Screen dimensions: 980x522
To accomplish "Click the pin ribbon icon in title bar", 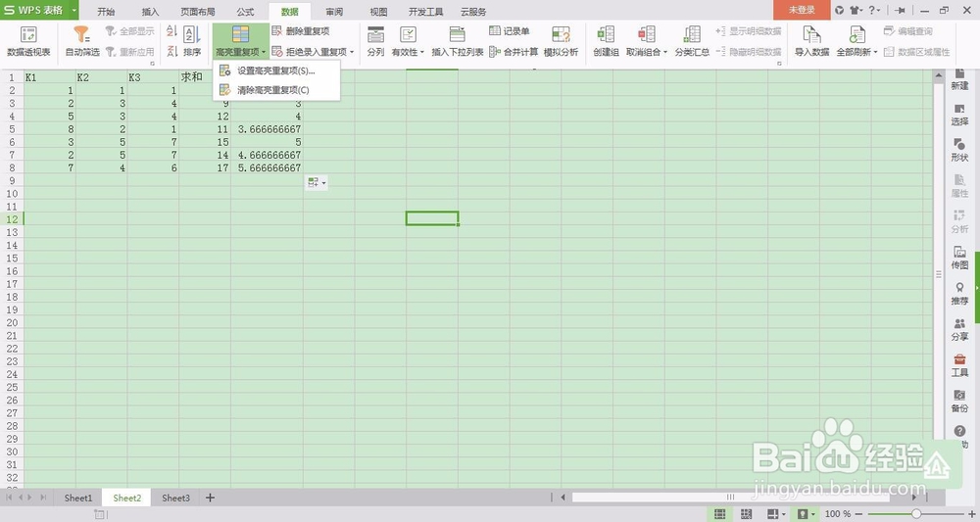I will tap(900, 10).
